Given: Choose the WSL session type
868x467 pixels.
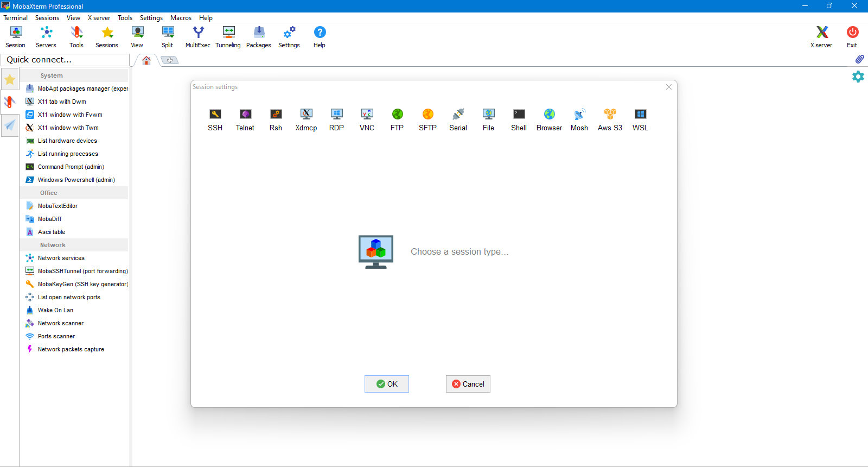Looking at the screenshot, I should click(640, 119).
